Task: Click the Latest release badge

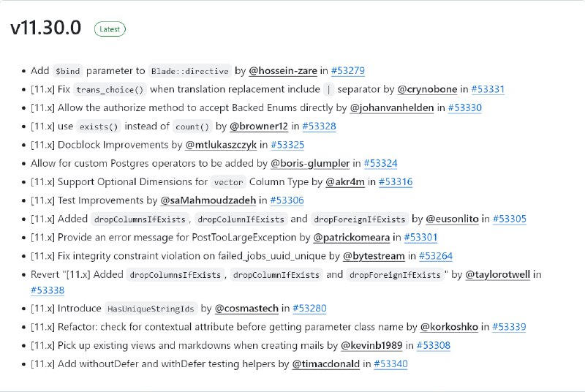Action: coord(110,29)
